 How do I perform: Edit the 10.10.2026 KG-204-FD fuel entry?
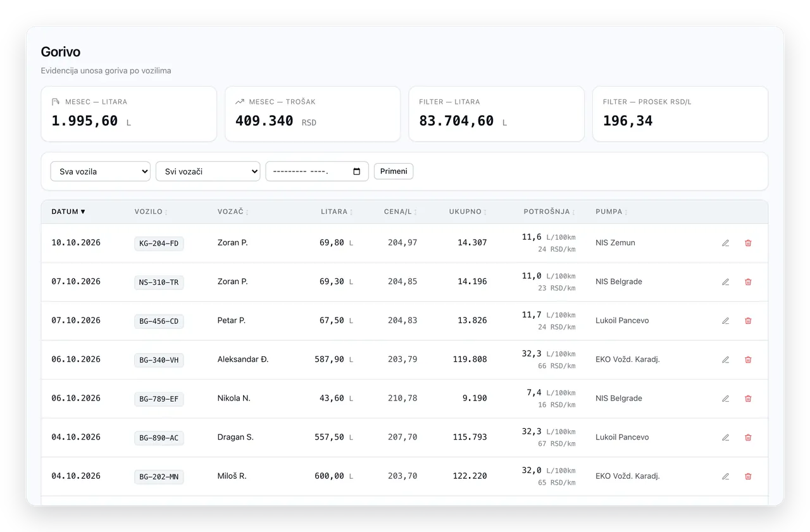[x=726, y=243]
